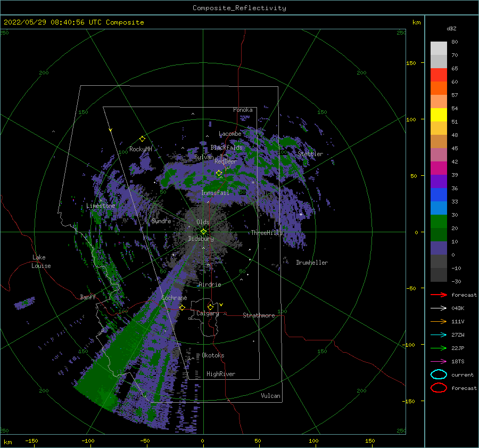The height and width of the screenshot is (448, 479).
Task: Click the yellow radar-center diamond below Olds
Action: [203, 232]
